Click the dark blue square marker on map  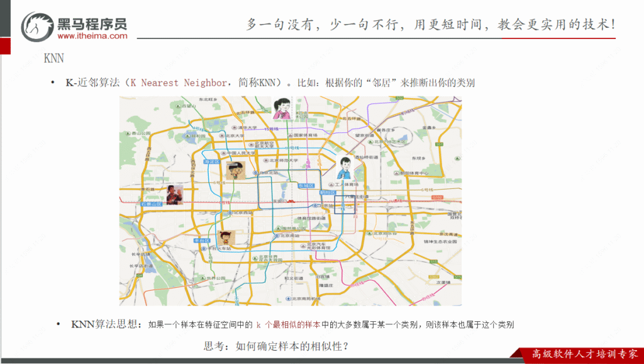343,204
